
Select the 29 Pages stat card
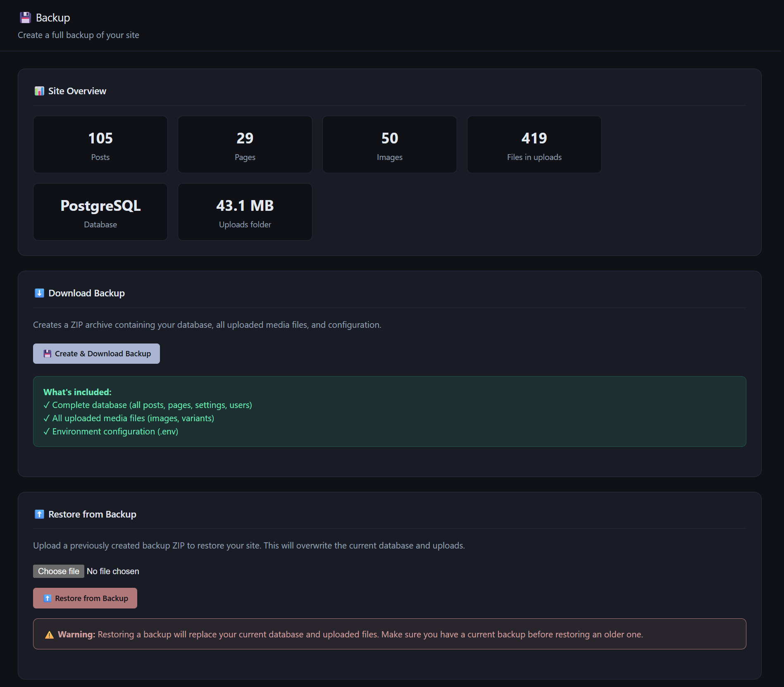pos(245,144)
